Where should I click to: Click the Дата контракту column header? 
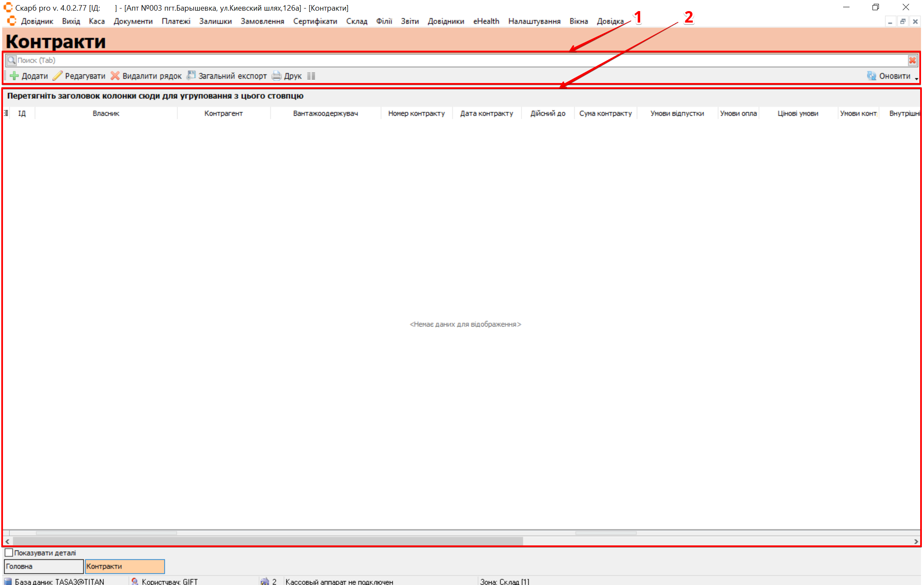coord(486,113)
